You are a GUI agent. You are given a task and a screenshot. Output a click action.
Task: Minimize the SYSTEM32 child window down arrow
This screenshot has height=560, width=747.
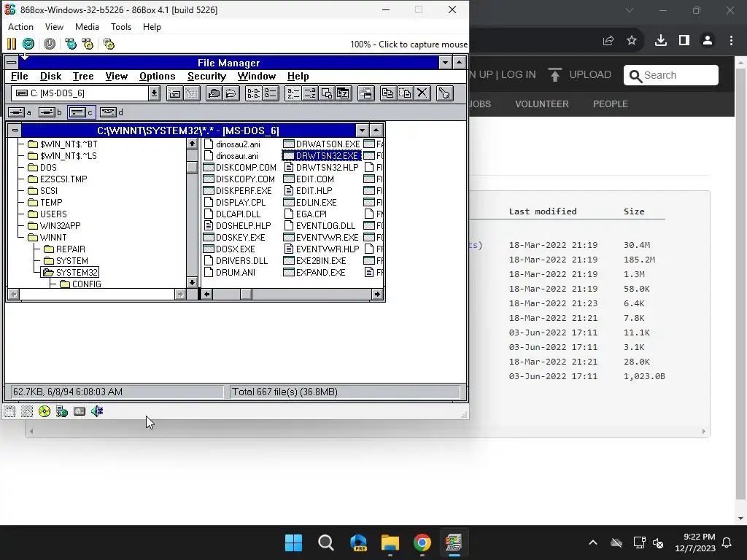click(x=362, y=130)
